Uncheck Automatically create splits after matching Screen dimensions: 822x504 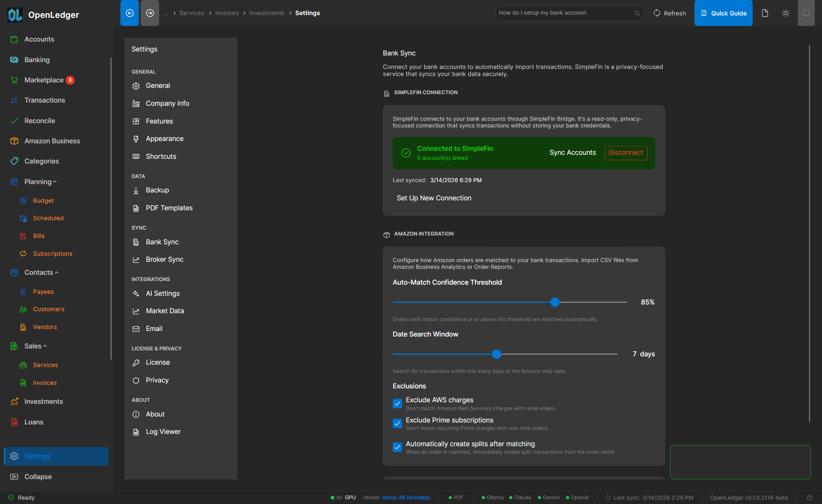[397, 447]
